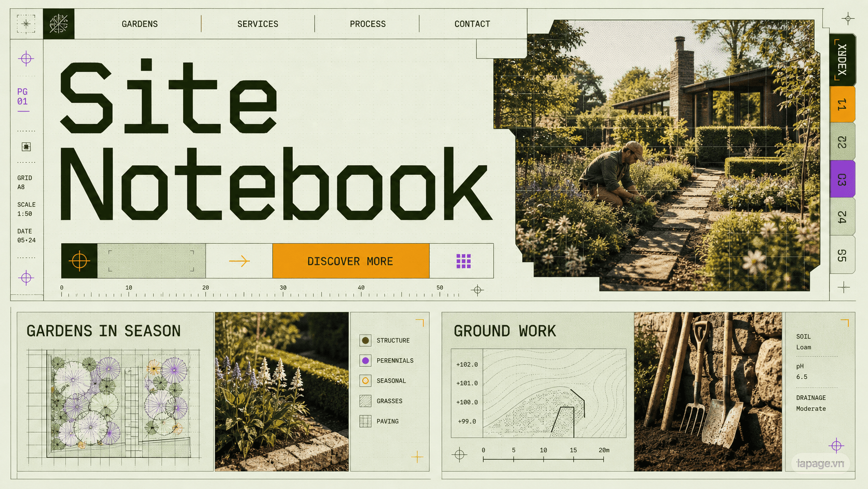This screenshot has width=868, height=489.
Task: Click the SOIL Loam entry
Action: 804,342
